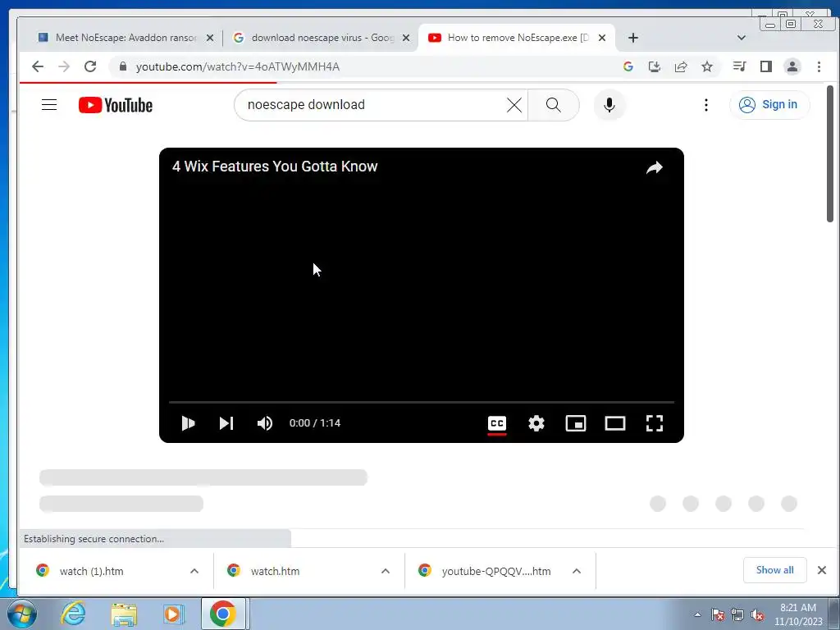Run the YouTube search with the magnifier button
The height and width of the screenshot is (630, 840).
coord(554,104)
